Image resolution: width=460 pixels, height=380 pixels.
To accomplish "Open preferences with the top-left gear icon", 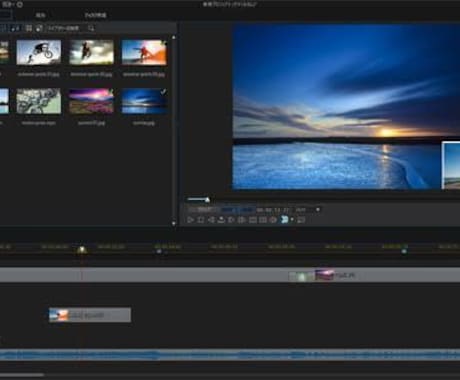I will [20, 4].
